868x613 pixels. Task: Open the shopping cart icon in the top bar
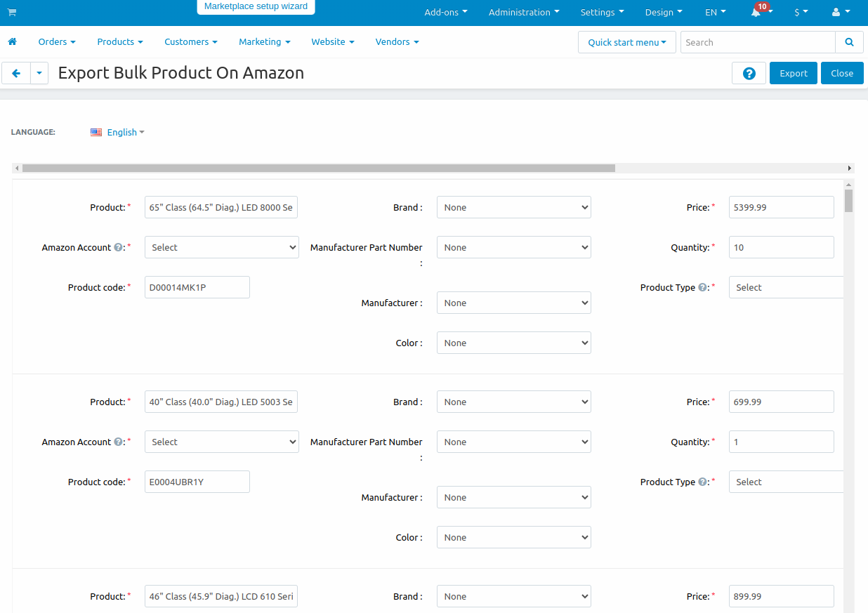coord(12,12)
